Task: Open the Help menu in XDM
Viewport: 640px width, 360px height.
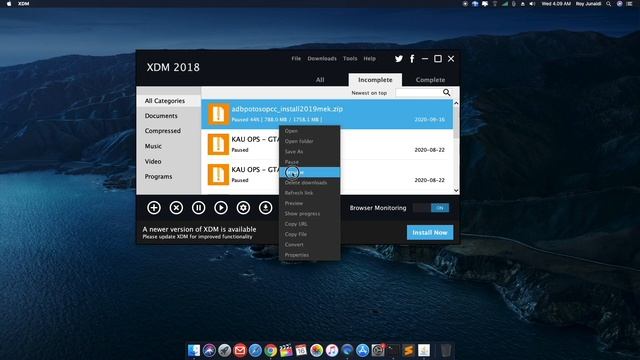Action: (x=369, y=59)
